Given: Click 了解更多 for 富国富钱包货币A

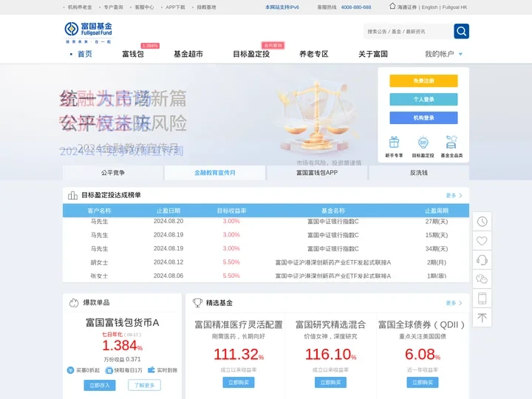Looking at the screenshot, I should coord(145,385).
